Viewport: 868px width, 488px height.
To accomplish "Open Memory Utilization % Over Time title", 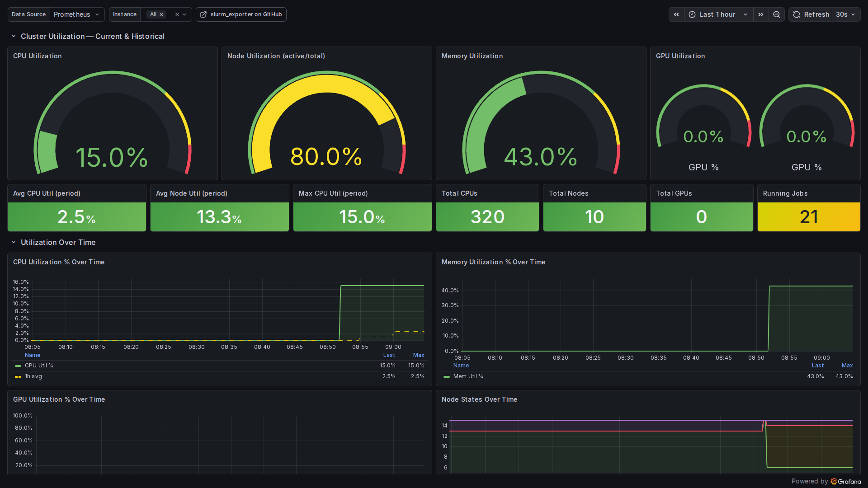I will pyautogui.click(x=493, y=262).
